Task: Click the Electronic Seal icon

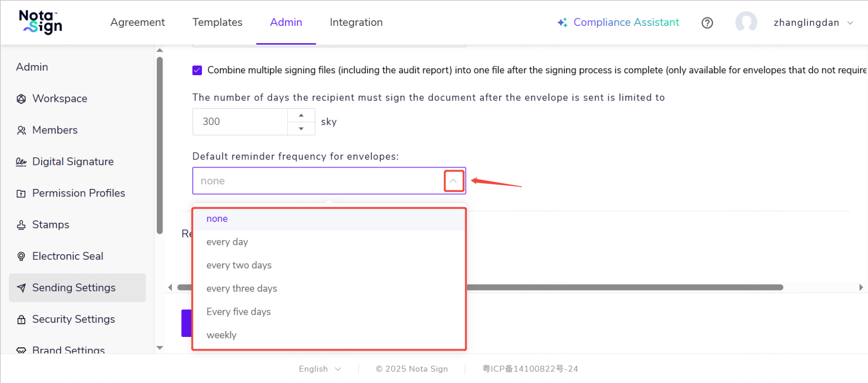Action: (x=21, y=256)
